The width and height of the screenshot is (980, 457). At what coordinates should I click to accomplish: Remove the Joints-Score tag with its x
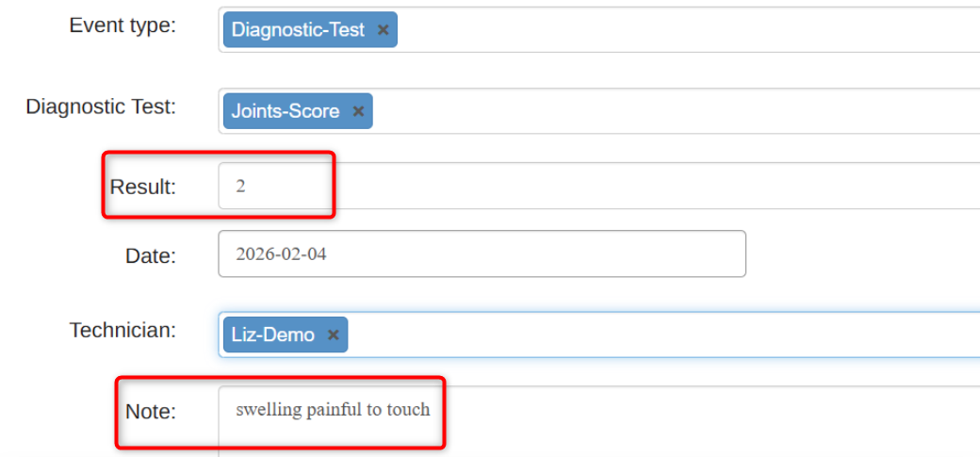[x=358, y=111]
